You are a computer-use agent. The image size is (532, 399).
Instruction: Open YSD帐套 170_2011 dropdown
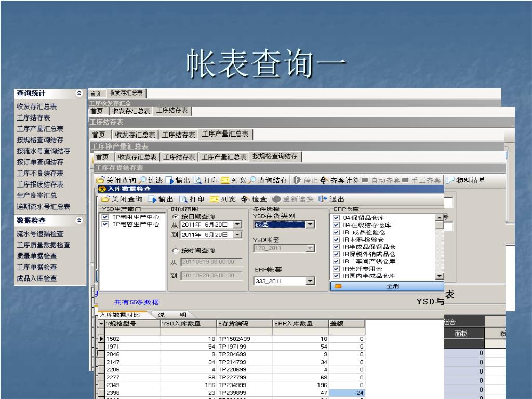click(x=310, y=248)
